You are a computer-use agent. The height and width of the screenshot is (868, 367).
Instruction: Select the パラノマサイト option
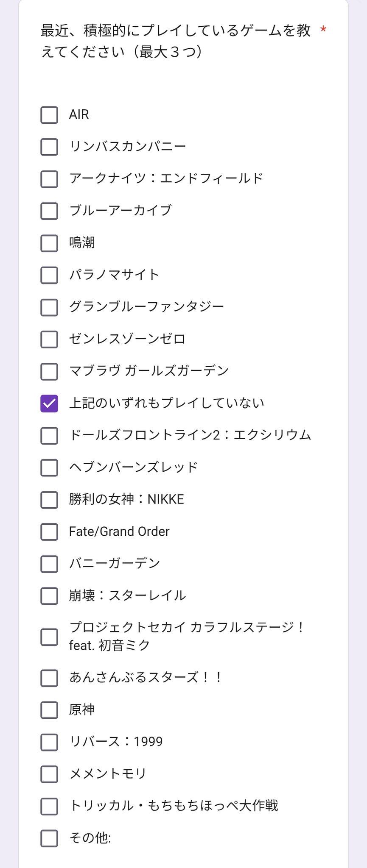(x=49, y=275)
